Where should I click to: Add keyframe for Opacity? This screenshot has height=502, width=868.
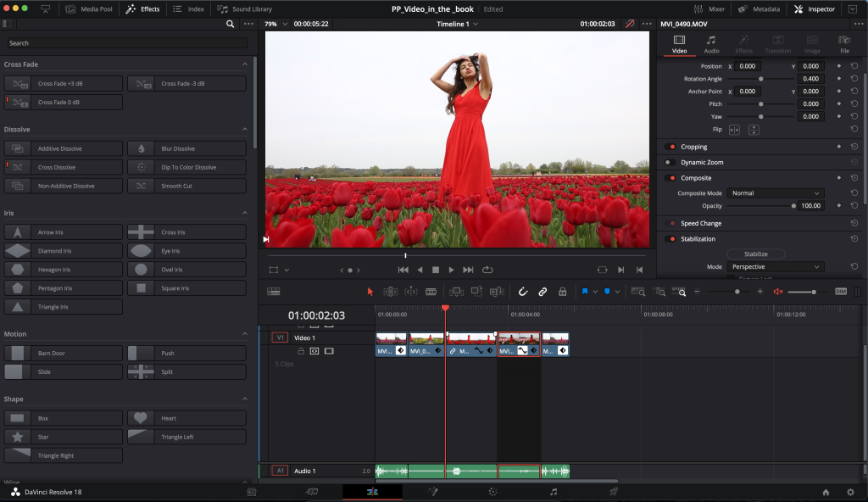click(838, 205)
